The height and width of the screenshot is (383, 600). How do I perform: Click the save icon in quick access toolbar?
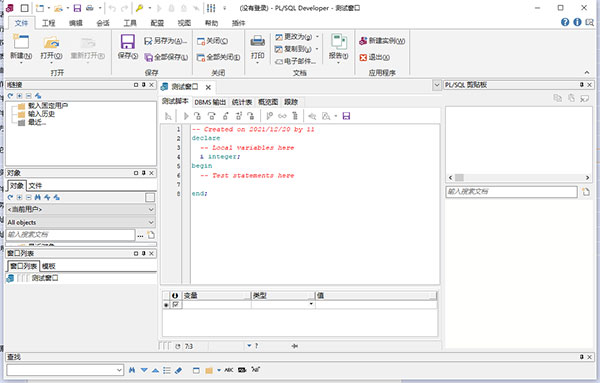(x=78, y=8)
